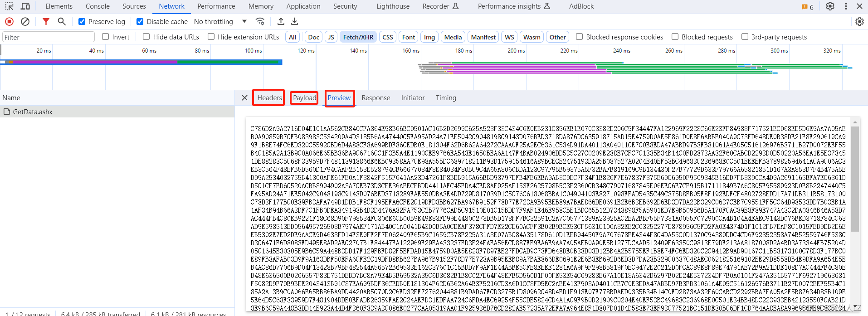Check the Invert filter box
The width and height of the screenshot is (868, 316).
tap(106, 37)
